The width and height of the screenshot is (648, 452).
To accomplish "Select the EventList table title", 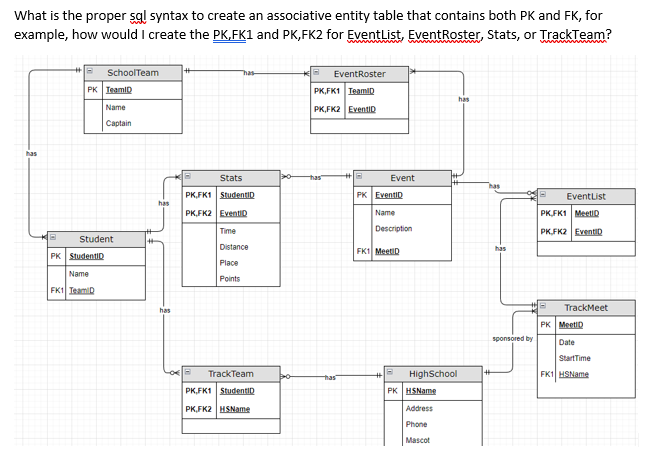I will pyautogui.click(x=586, y=196).
